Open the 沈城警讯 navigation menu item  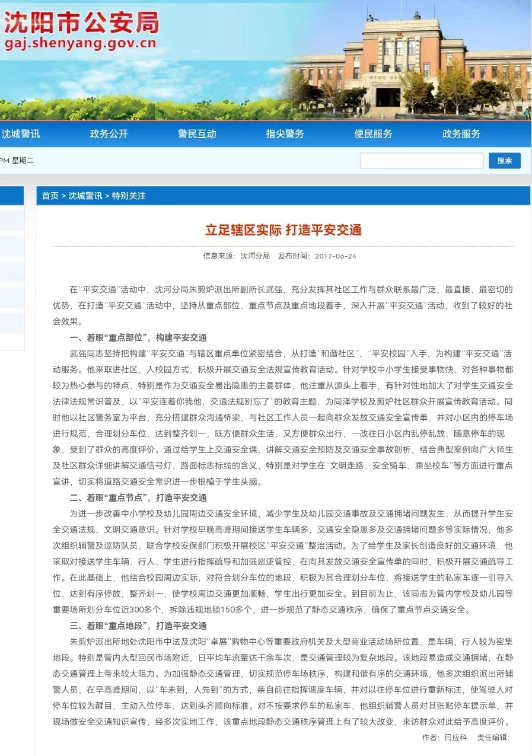tap(21, 134)
